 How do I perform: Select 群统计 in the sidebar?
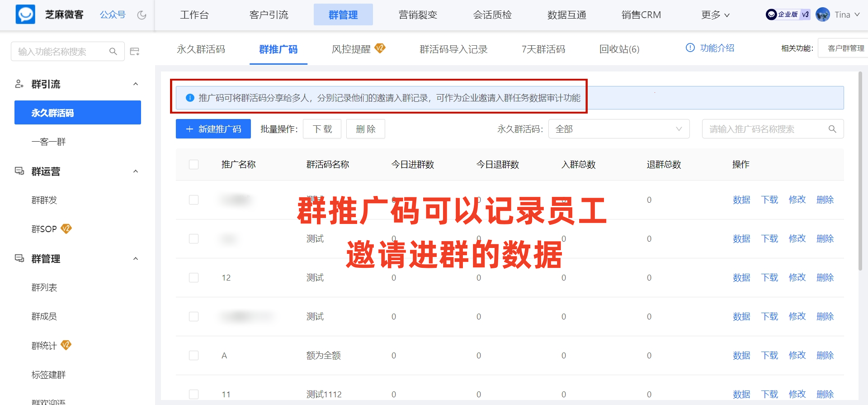click(x=44, y=346)
